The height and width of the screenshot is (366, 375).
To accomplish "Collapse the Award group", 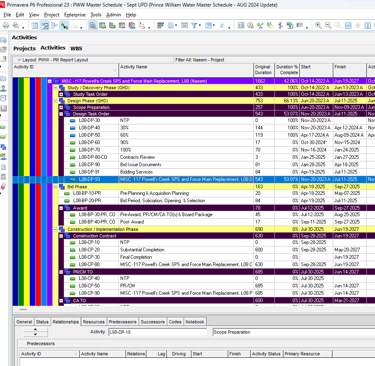I will 61,208.
